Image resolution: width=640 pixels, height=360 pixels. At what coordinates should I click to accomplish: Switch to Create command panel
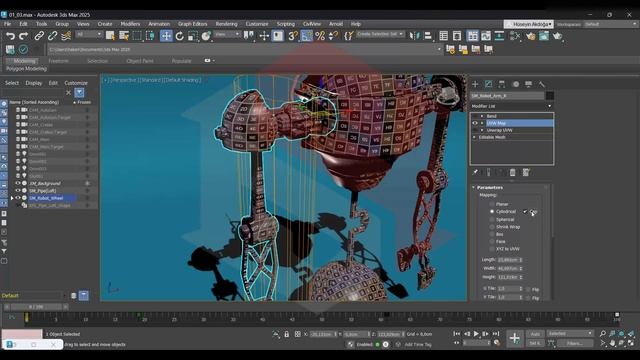point(475,84)
